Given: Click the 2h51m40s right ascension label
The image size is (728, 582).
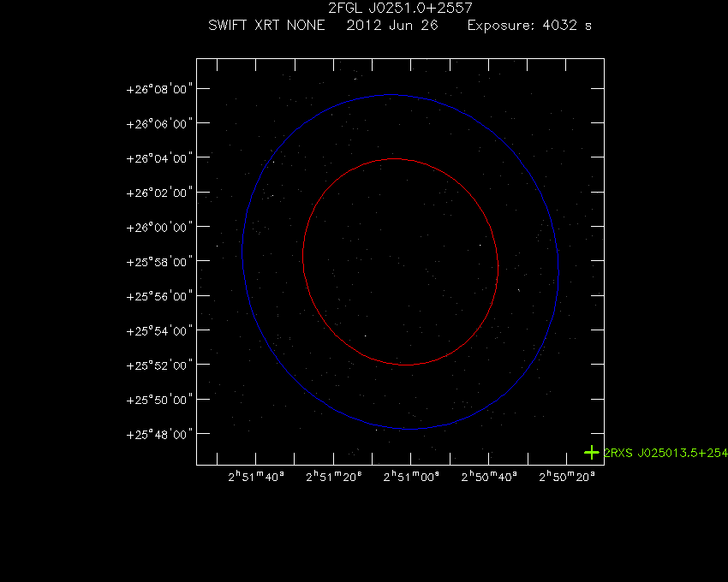Looking at the screenshot, I should point(256,476).
